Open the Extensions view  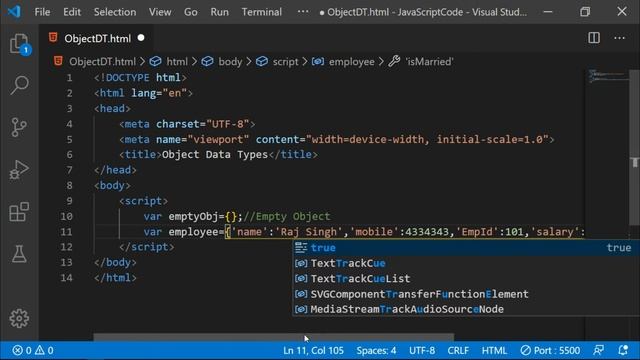[x=19, y=212]
